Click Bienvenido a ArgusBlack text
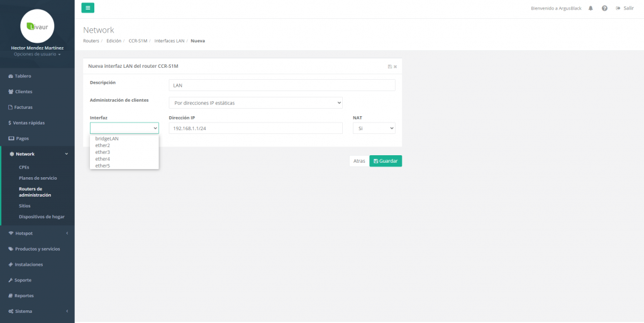 (x=556, y=8)
